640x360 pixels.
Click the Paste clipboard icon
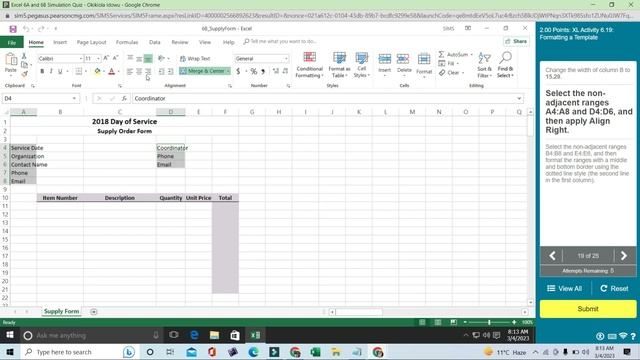(11, 60)
